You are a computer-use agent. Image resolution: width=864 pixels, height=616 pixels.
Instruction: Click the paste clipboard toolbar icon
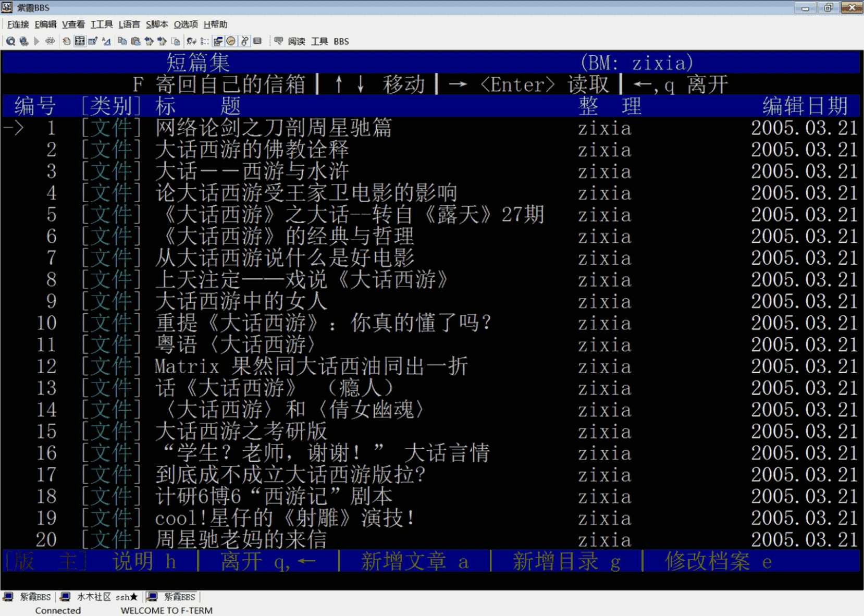[x=135, y=41]
